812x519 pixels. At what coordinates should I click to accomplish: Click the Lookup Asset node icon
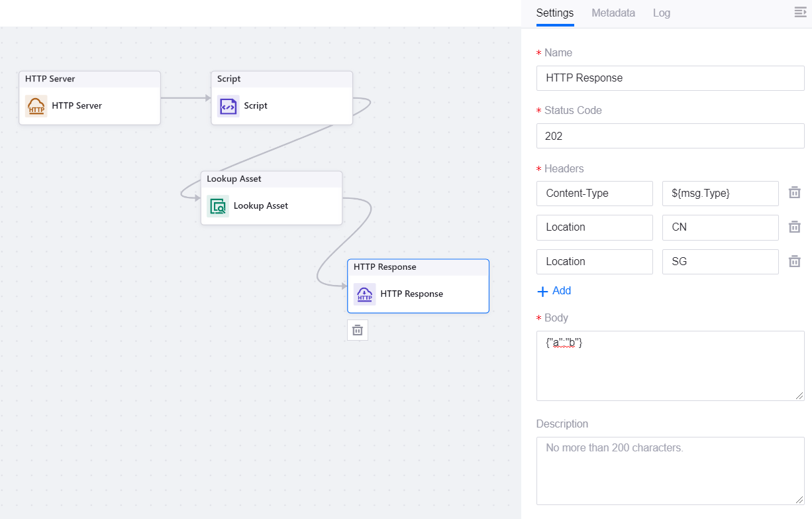(x=218, y=206)
